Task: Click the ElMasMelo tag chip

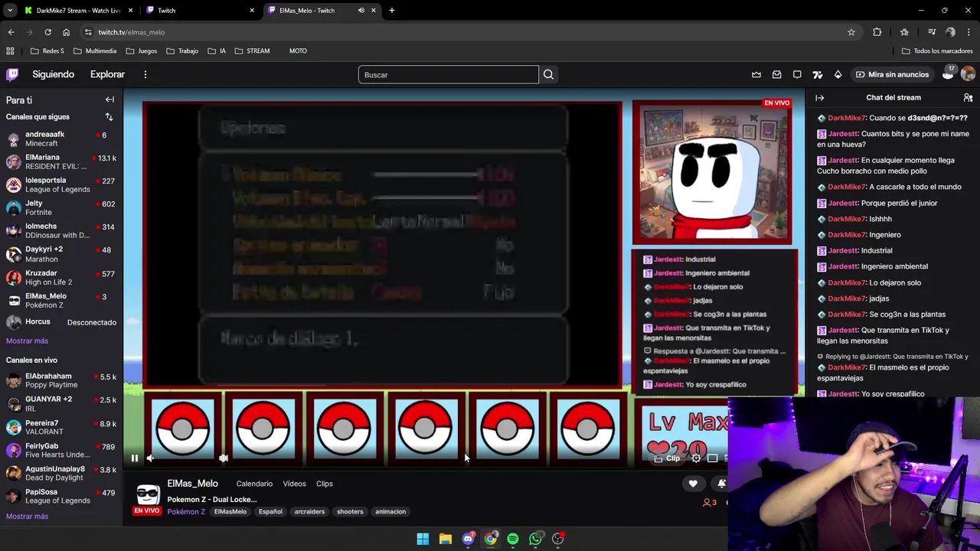Action: tap(230, 512)
